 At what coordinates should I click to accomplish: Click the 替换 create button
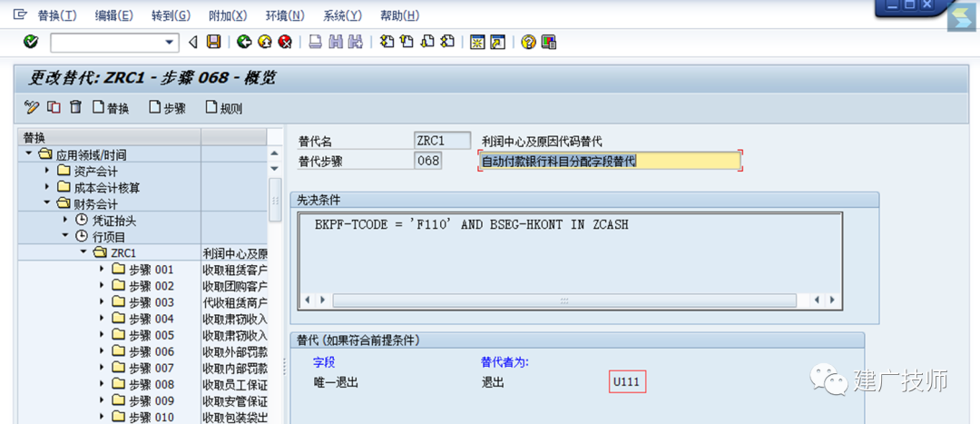[x=111, y=107]
